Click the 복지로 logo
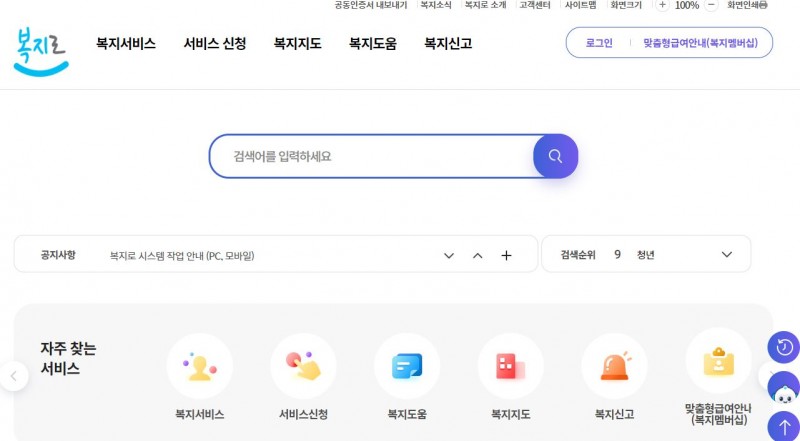 (42, 48)
